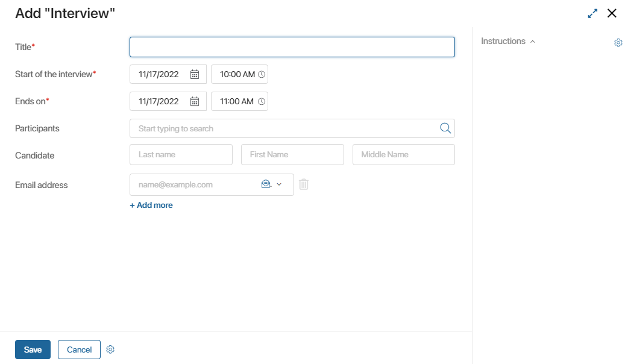Open Instructions panel settings gear
The width and height of the screenshot is (628, 364).
click(618, 42)
